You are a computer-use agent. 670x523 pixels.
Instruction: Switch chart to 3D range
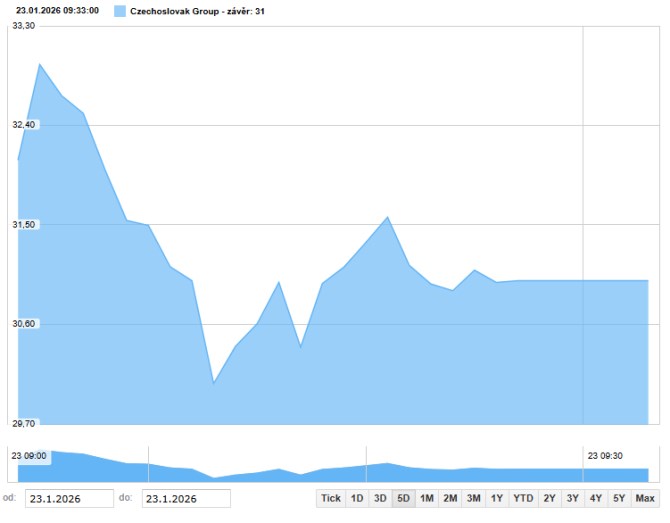pos(380,498)
